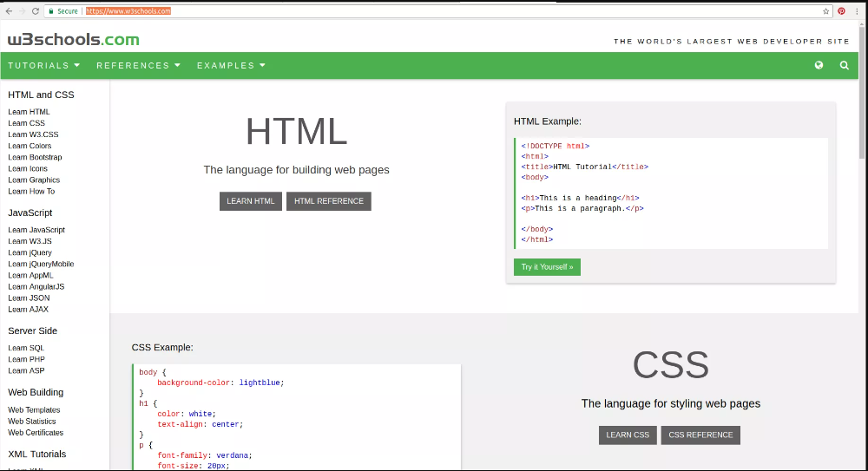Open Learn JSON sidebar link

(x=29, y=298)
